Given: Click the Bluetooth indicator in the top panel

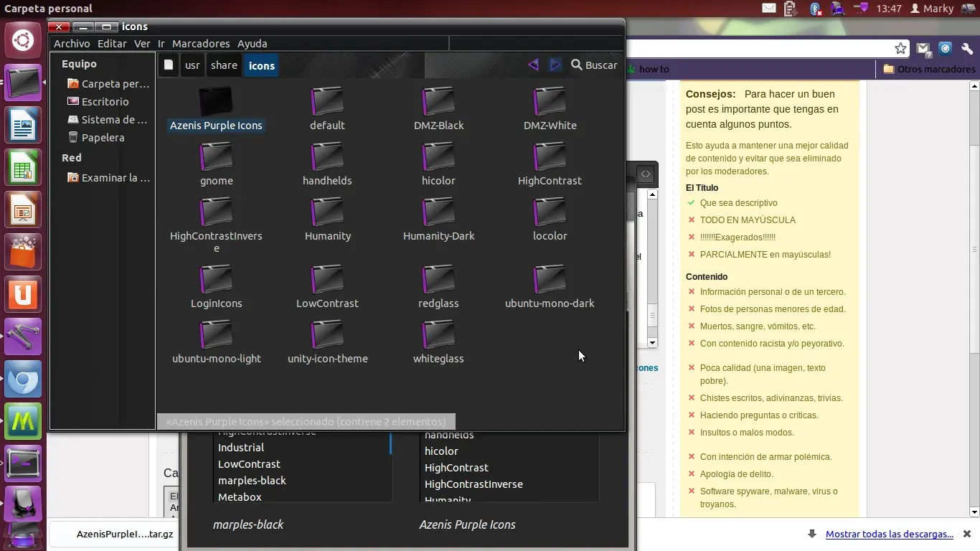Looking at the screenshot, I should tap(816, 9).
